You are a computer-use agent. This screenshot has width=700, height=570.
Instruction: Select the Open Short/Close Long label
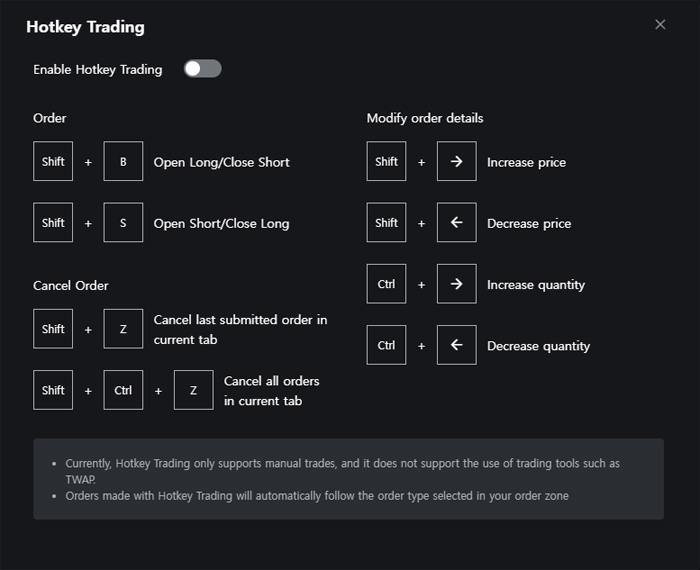point(221,224)
